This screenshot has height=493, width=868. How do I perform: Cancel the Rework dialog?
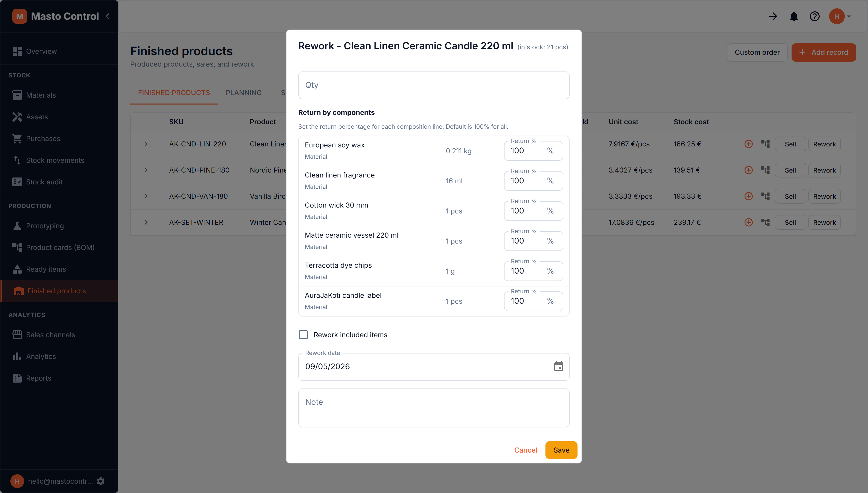(x=526, y=450)
